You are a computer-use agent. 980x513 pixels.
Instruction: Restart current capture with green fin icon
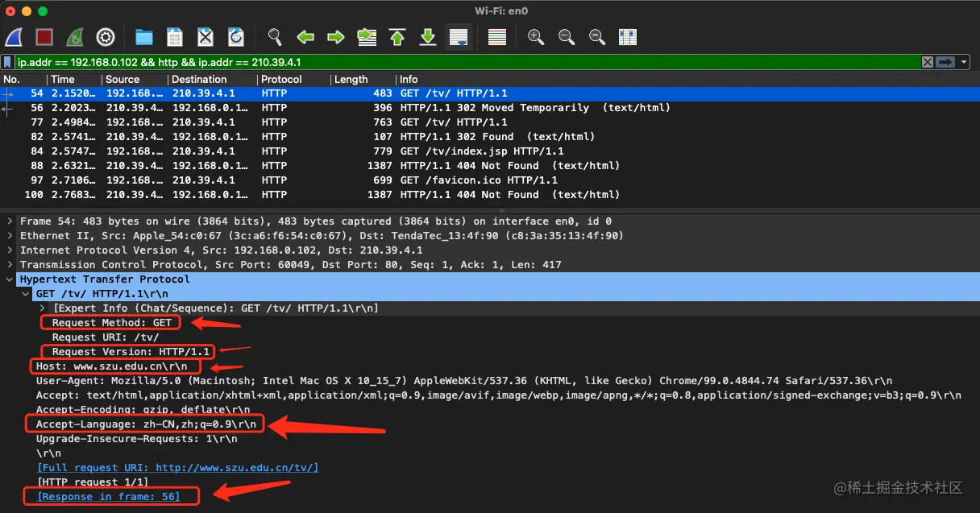point(75,37)
